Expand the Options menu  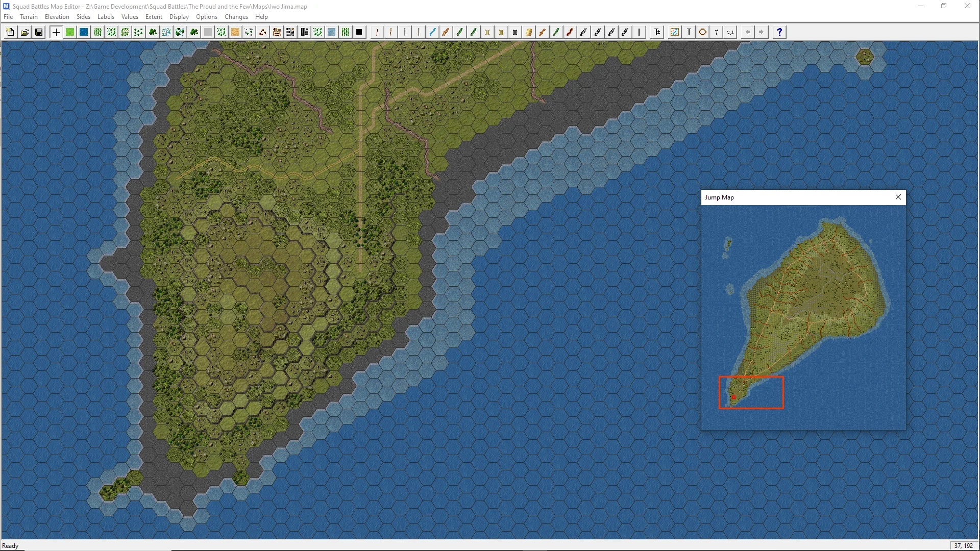(x=206, y=17)
